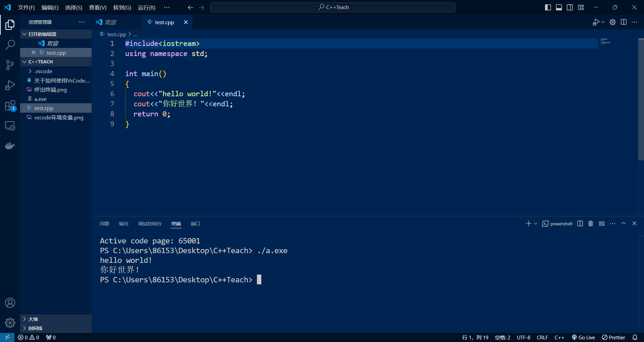Open the new terminal launch profile dropdown
This screenshot has width=644, height=342.
pos(536,224)
